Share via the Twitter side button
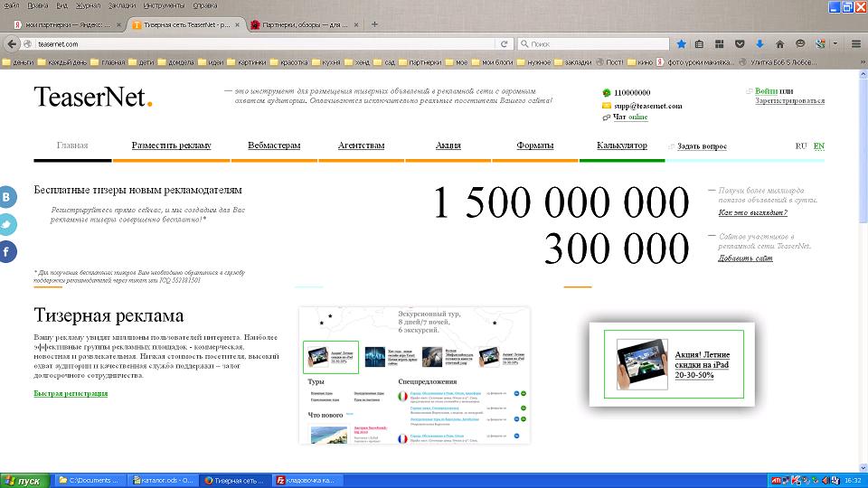Image resolution: width=868 pixels, height=488 pixels. [7, 224]
